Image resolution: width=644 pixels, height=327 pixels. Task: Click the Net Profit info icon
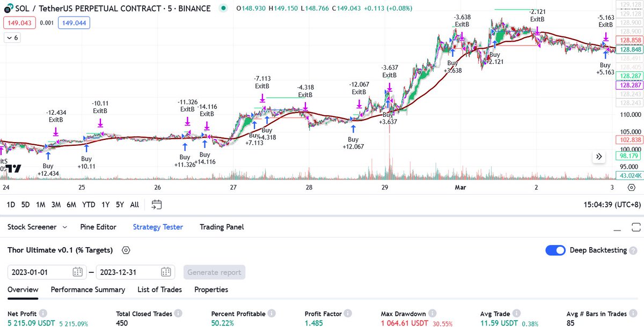point(43,313)
